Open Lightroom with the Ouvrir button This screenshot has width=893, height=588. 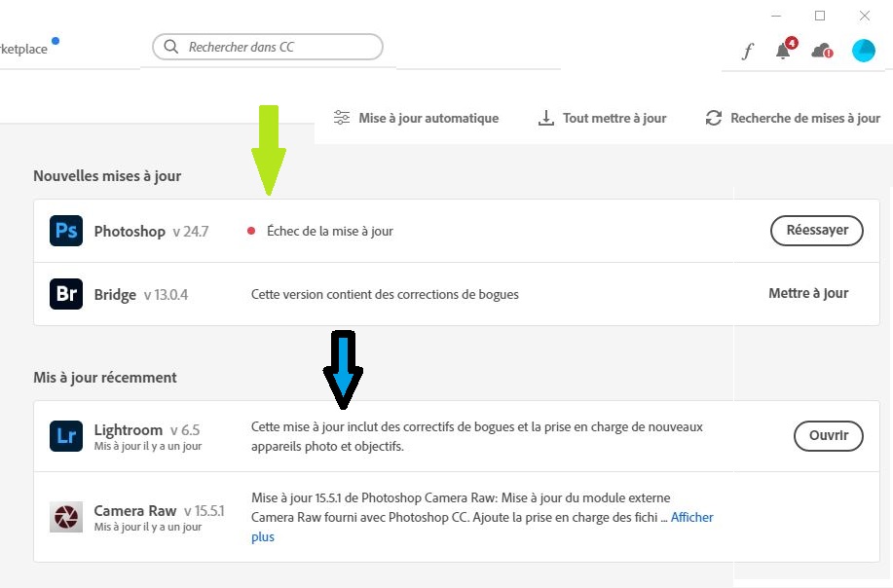[x=829, y=435]
